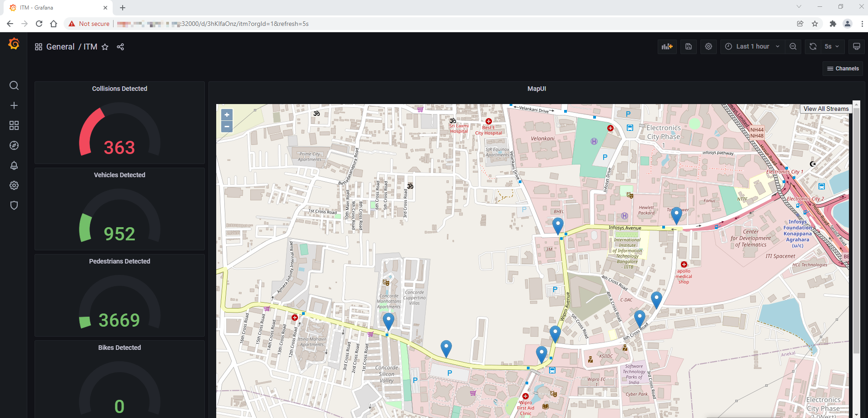Trigger a manual dashboard refresh
The height and width of the screenshot is (418, 868).
click(812, 46)
